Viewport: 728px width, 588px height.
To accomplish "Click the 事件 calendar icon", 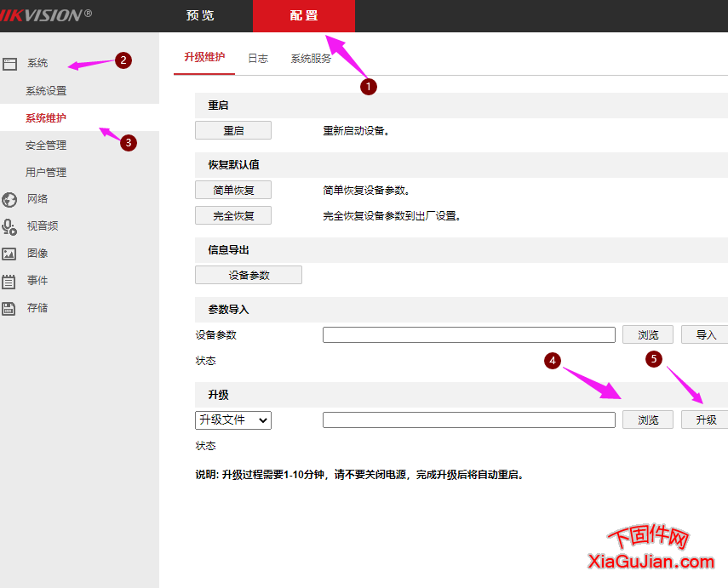I will 9,282.
